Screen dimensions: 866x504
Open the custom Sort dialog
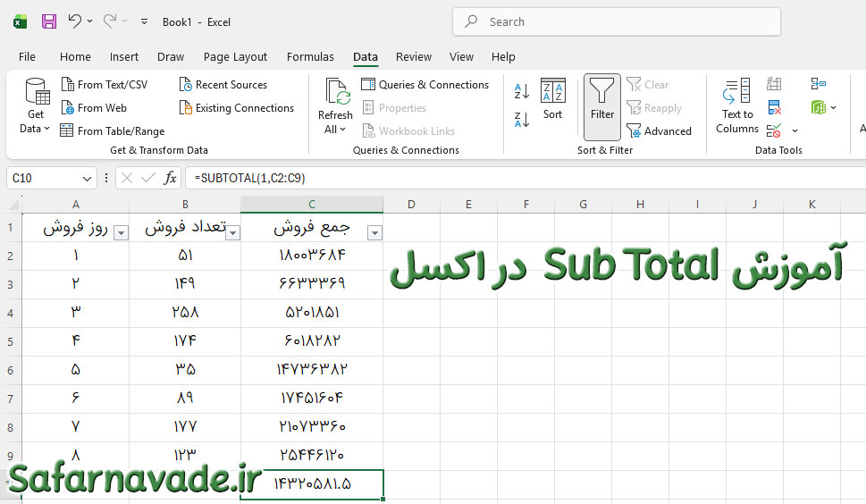552,99
